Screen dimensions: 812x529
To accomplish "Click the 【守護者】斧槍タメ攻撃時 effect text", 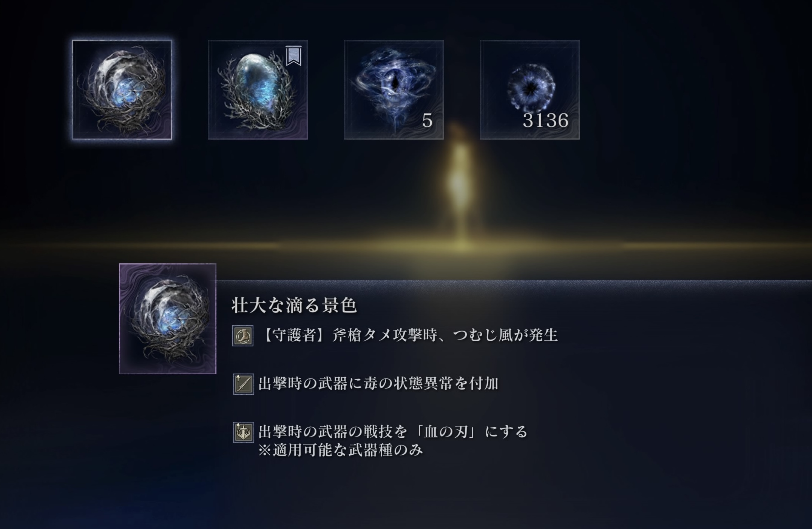I will click(409, 335).
